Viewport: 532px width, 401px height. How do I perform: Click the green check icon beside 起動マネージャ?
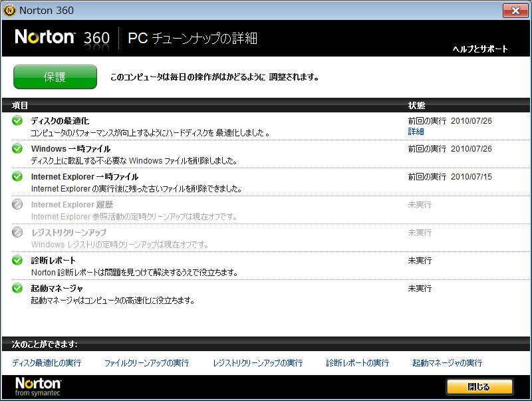[x=17, y=288]
